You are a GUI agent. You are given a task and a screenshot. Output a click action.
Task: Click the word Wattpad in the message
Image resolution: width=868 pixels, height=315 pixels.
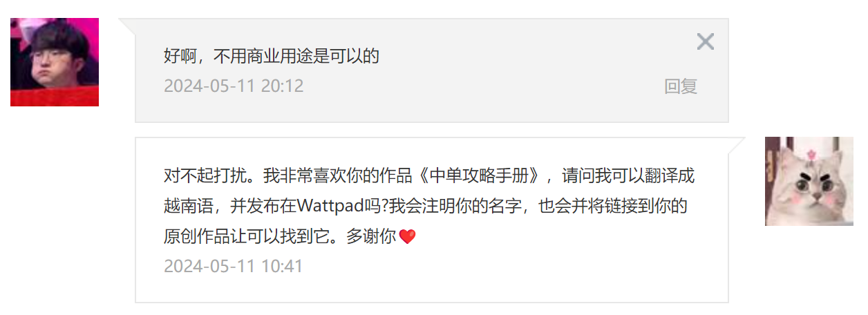[324, 207]
